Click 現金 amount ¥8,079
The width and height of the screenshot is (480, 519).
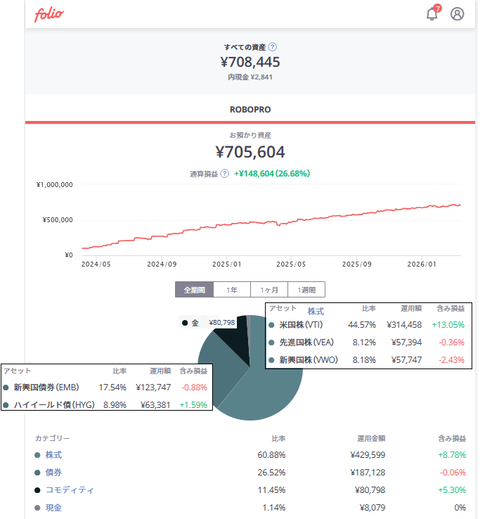pyautogui.click(x=372, y=508)
